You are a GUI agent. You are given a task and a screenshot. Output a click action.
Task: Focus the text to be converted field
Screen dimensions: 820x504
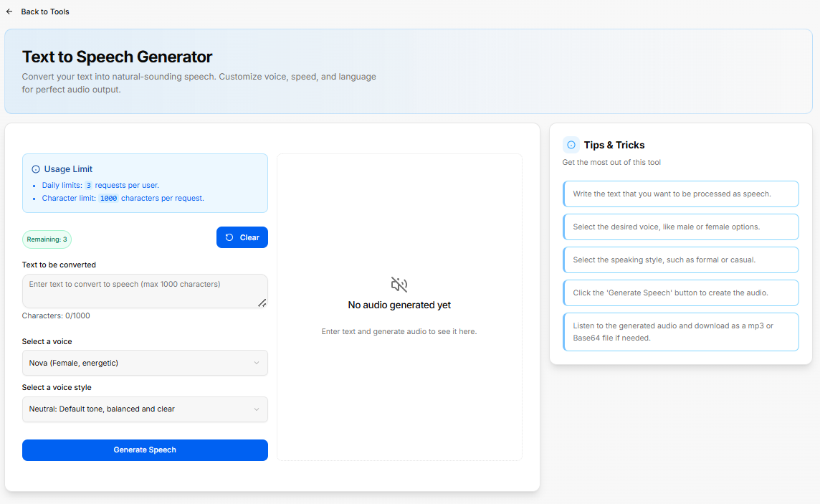[x=145, y=290]
